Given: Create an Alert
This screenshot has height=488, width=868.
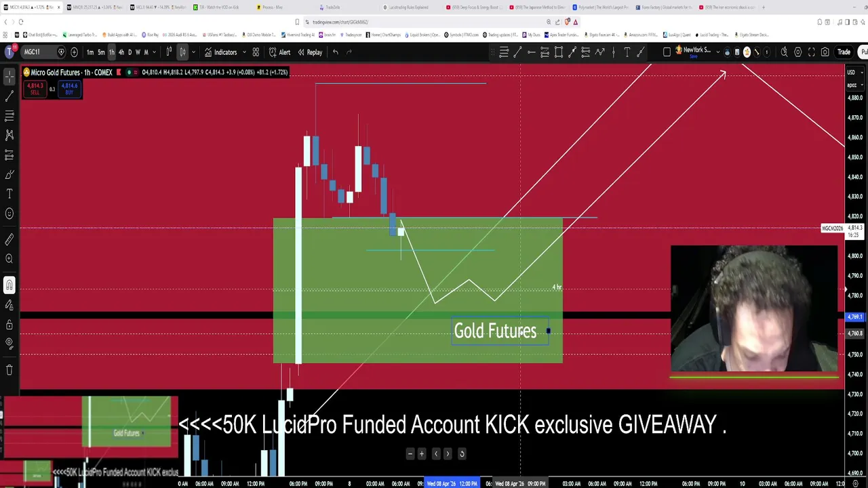Looking at the screenshot, I should pos(279,52).
